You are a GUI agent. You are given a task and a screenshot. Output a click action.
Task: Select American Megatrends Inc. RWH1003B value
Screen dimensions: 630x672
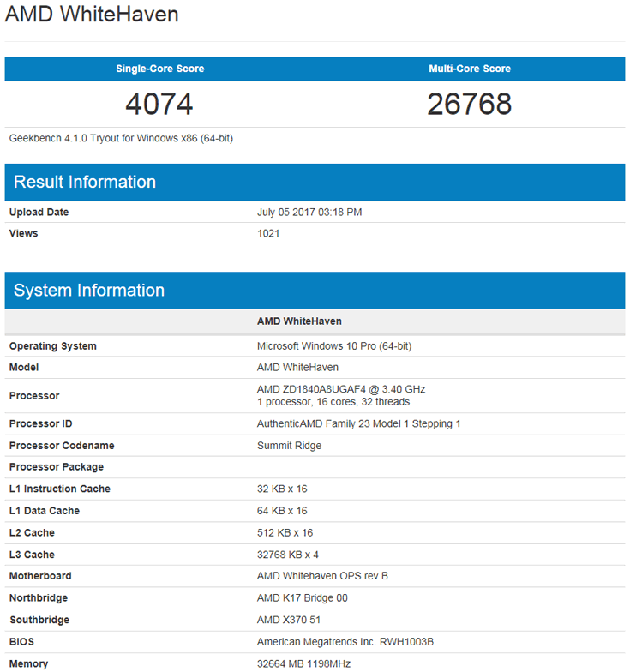345,641
